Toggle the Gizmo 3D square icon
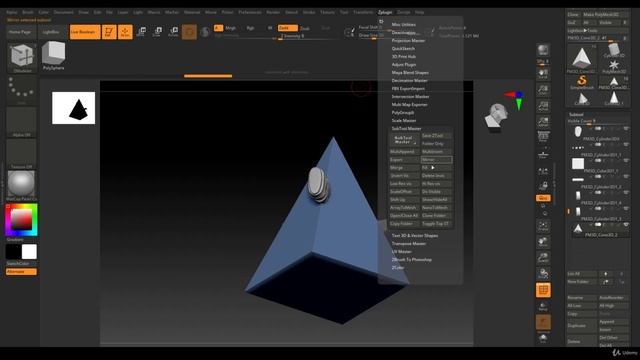Image resolution: width=640 pixels, height=360 pixels. [x=189, y=32]
